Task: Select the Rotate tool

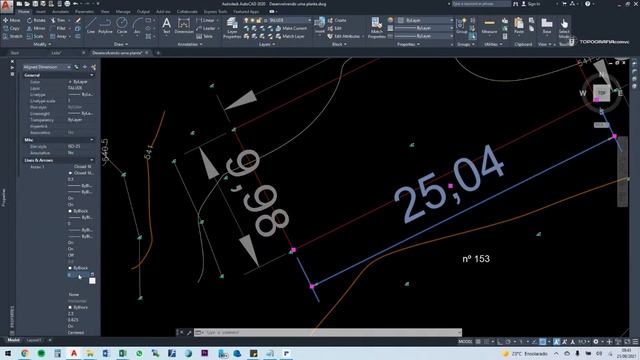Action: (36, 20)
